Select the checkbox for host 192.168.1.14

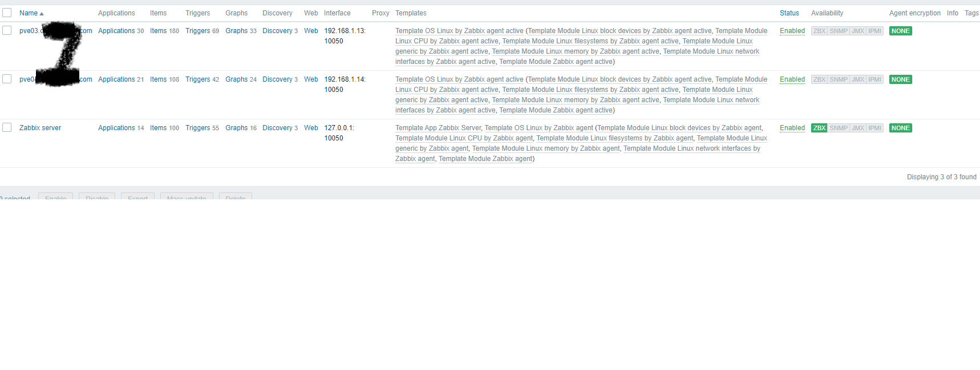pyautogui.click(x=7, y=79)
